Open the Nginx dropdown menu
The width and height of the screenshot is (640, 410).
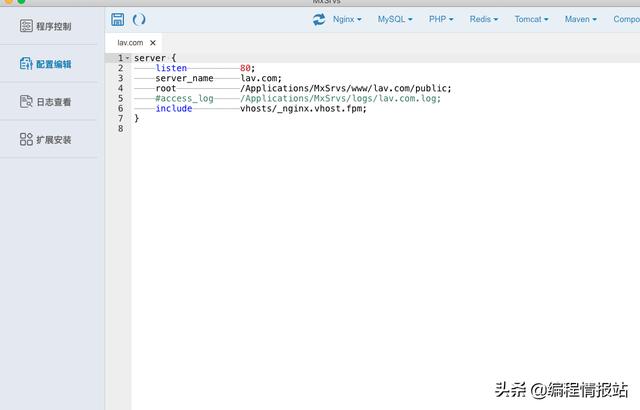point(347,19)
